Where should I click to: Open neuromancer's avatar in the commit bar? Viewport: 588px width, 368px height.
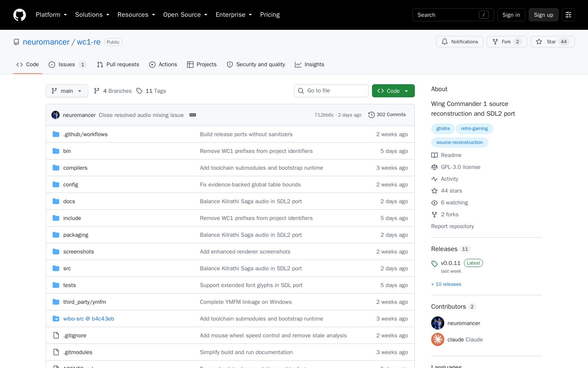tap(56, 115)
